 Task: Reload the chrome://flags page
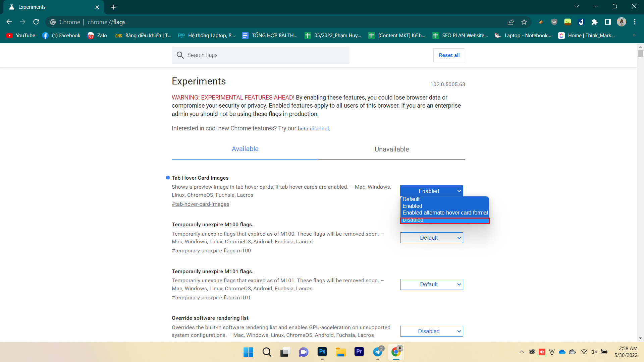pyautogui.click(x=36, y=22)
